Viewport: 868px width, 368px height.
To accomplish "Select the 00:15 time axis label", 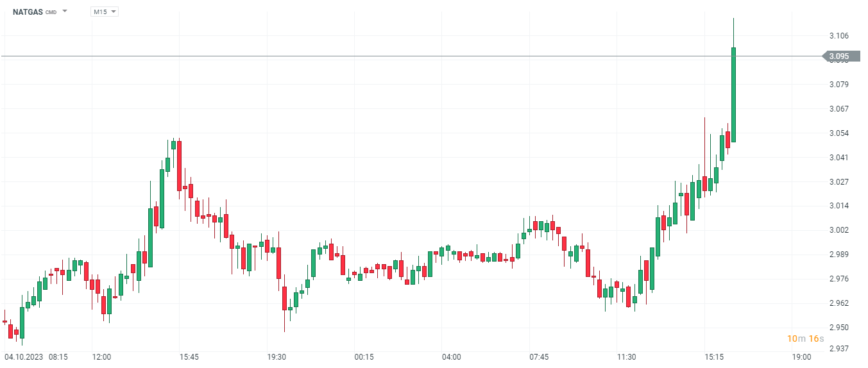I will 364,356.
